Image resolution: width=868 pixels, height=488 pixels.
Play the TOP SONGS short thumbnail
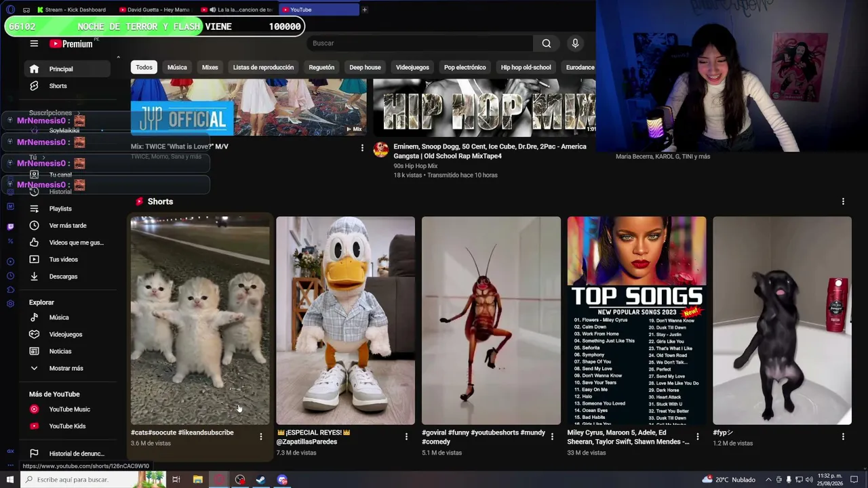[x=637, y=321]
